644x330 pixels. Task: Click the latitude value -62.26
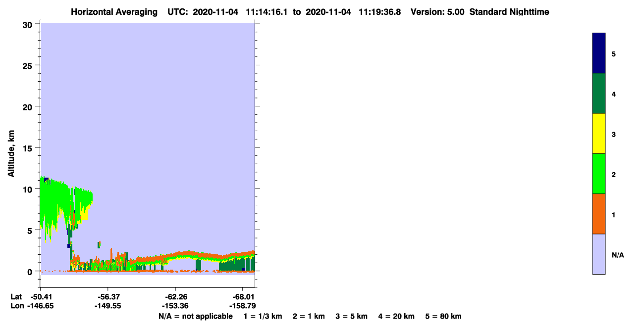pyautogui.click(x=175, y=297)
